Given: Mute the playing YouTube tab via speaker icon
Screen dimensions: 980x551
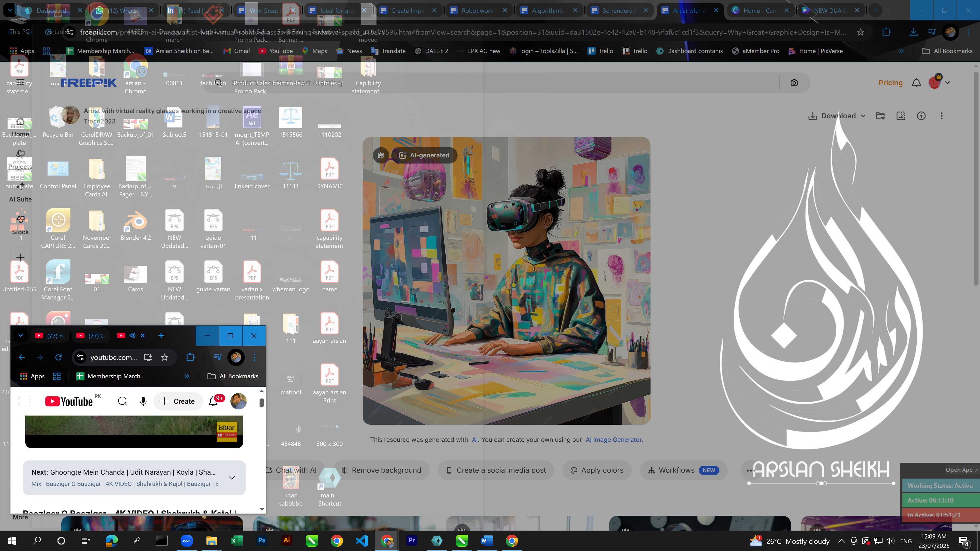Looking at the screenshot, I should pos(132,335).
